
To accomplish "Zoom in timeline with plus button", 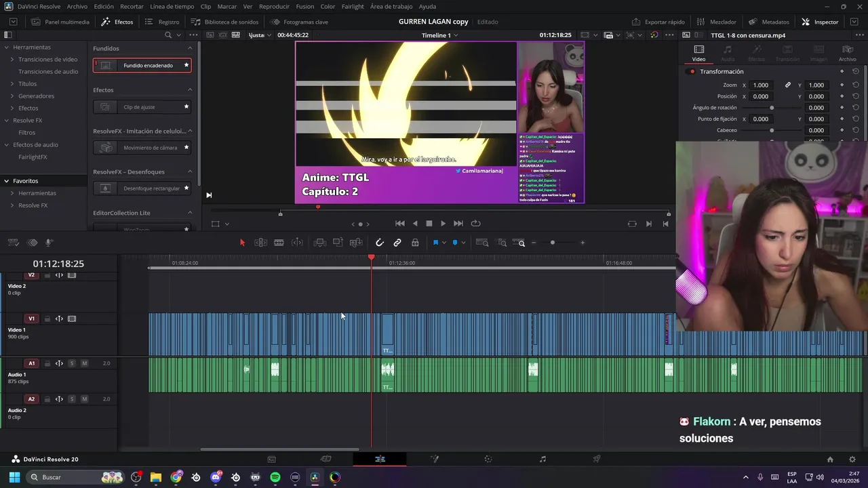I will [583, 243].
